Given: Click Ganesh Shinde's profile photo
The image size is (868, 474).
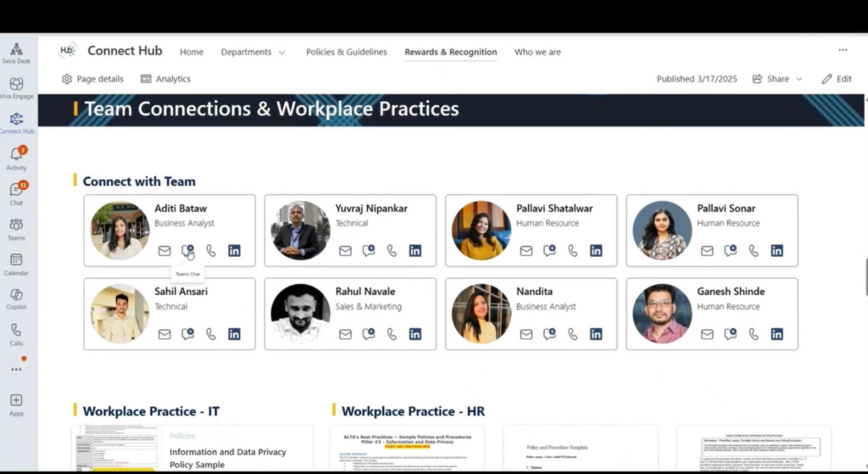Looking at the screenshot, I should [662, 314].
